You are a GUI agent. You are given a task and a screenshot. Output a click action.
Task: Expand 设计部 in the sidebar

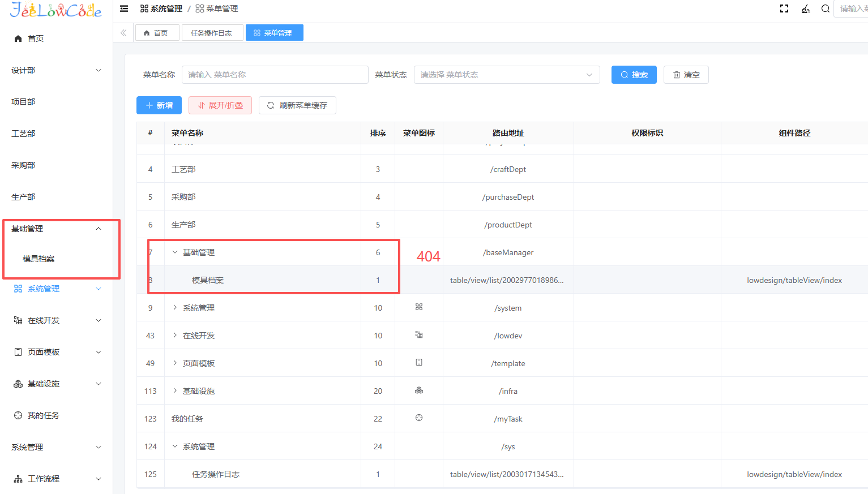tap(57, 70)
